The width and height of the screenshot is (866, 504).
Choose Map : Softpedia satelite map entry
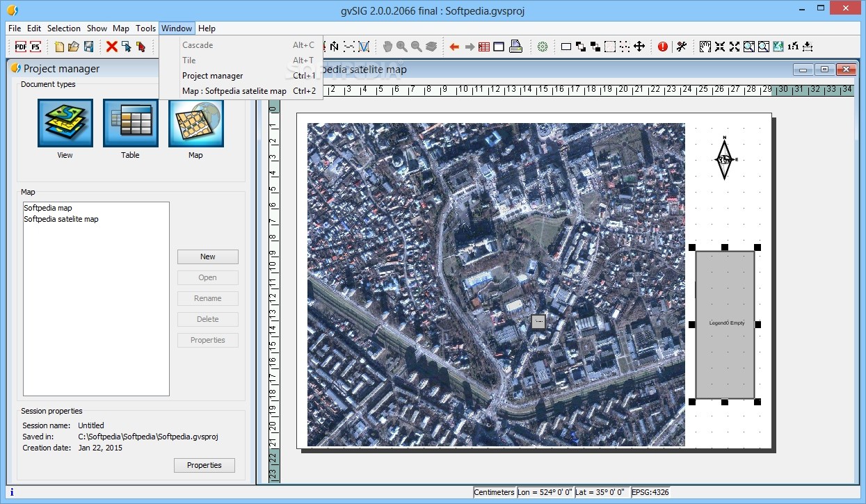[241, 91]
